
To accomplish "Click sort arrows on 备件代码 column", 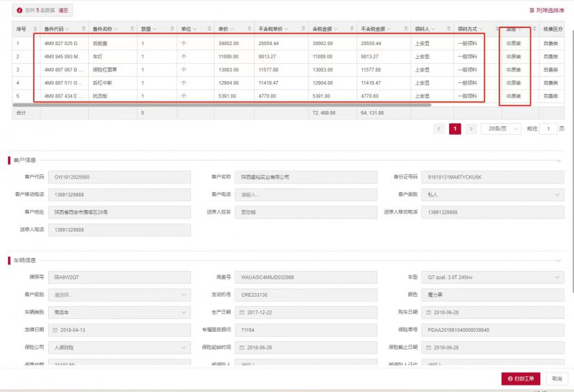I will [83, 29].
